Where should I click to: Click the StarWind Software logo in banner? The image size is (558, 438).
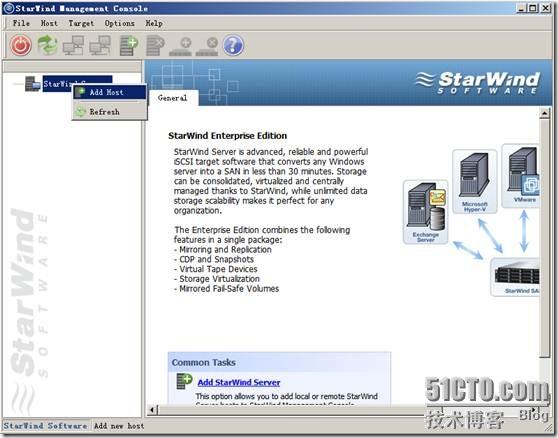(478, 83)
